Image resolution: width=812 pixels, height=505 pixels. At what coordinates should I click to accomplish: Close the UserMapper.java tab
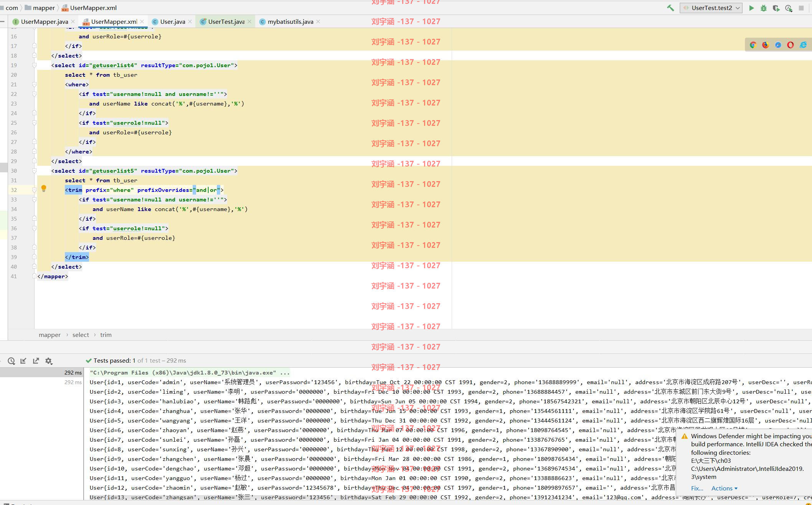(x=73, y=21)
